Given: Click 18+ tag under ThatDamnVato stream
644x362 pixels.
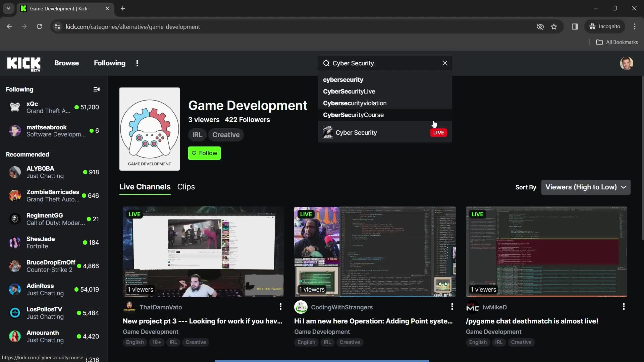Looking at the screenshot, I should coord(157,342).
